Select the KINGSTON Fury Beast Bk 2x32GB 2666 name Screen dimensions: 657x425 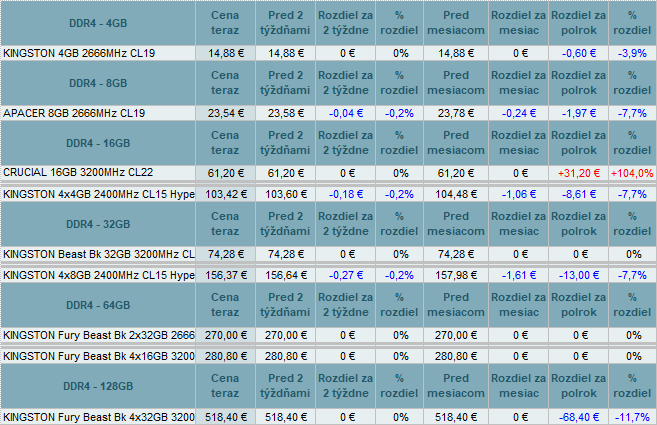pyautogui.click(x=99, y=335)
